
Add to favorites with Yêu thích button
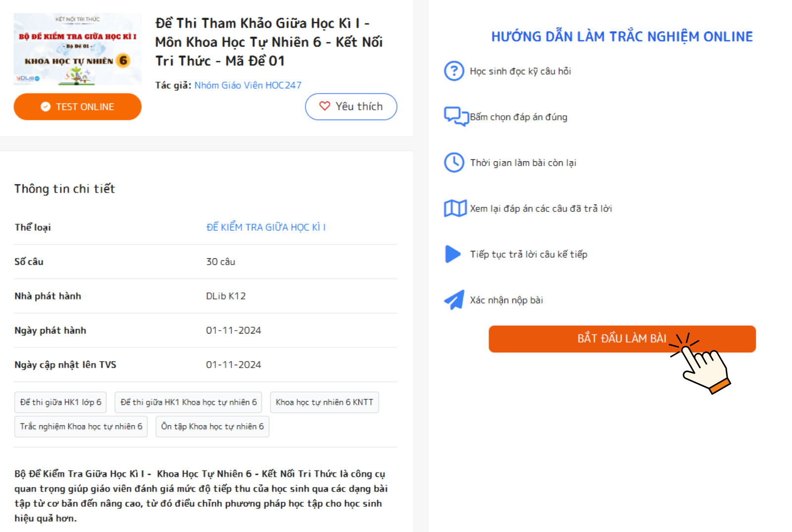(351, 107)
